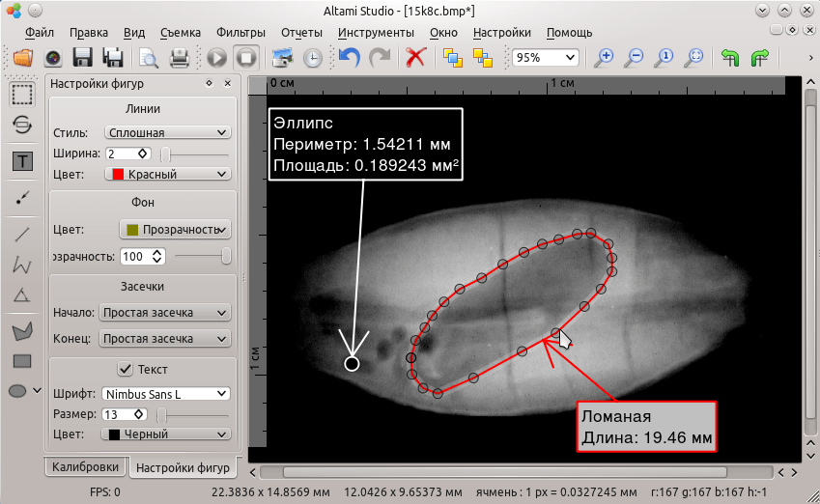Click the strikethrough circle tool icon
The height and width of the screenshot is (504, 820).
(x=22, y=125)
